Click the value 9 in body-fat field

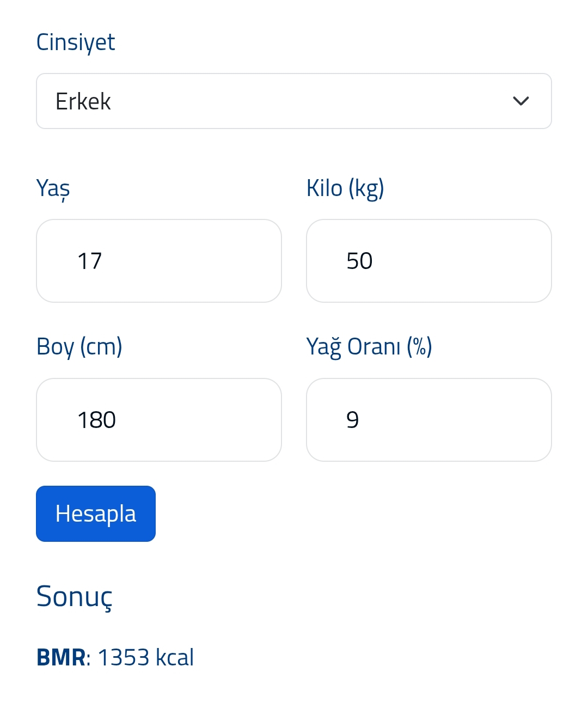click(x=352, y=420)
